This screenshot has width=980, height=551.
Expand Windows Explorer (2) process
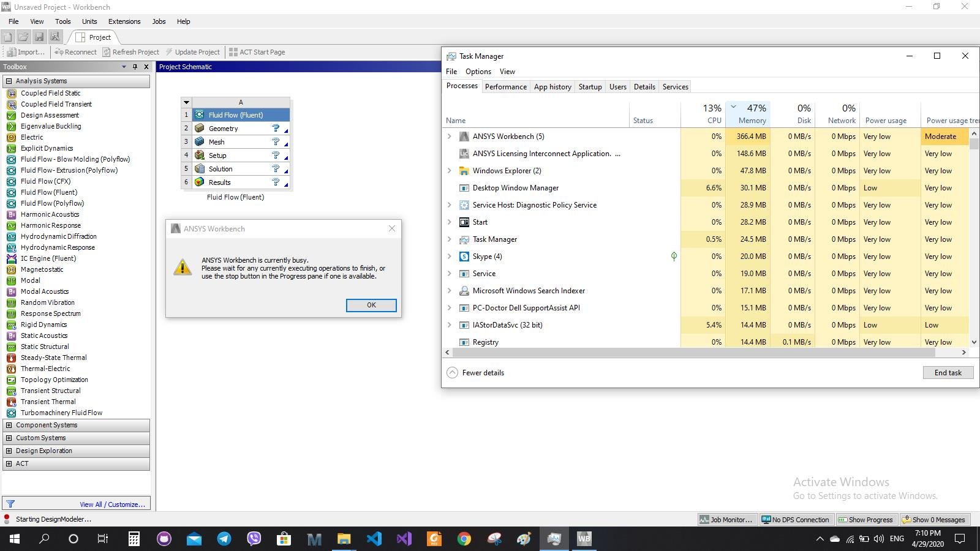[x=449, y=171]
